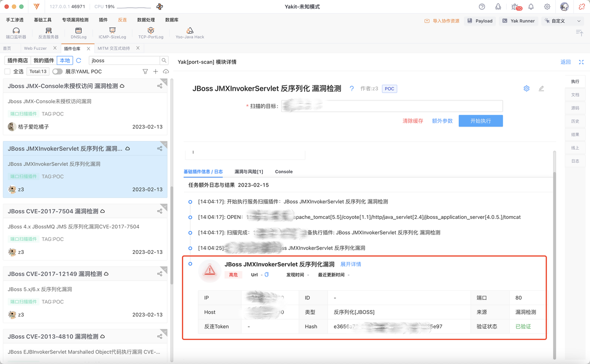Switch to the 漏洞与风险[1] tab
Image resolution: width=590 pixels, height=364 pixels.
[x=249, y=172]
